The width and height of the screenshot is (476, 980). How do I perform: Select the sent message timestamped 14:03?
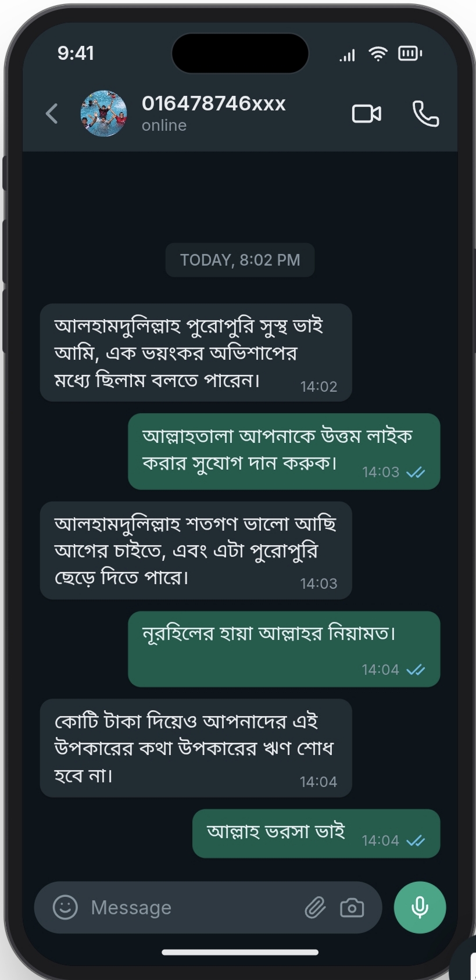point(284,451)
